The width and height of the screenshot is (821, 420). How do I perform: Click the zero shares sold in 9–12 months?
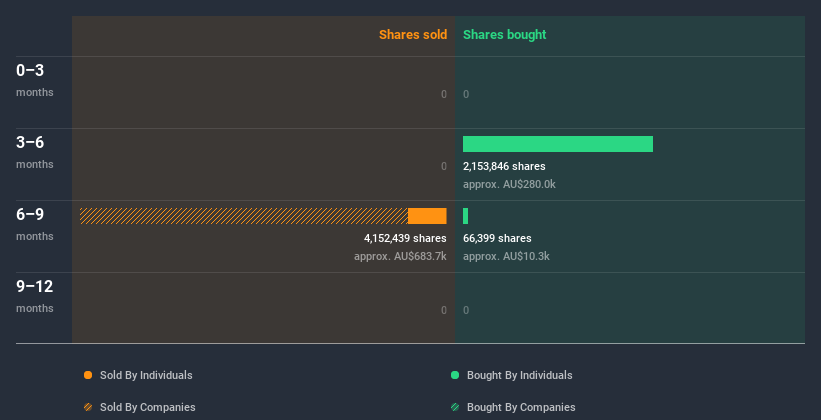click(444, 310)
